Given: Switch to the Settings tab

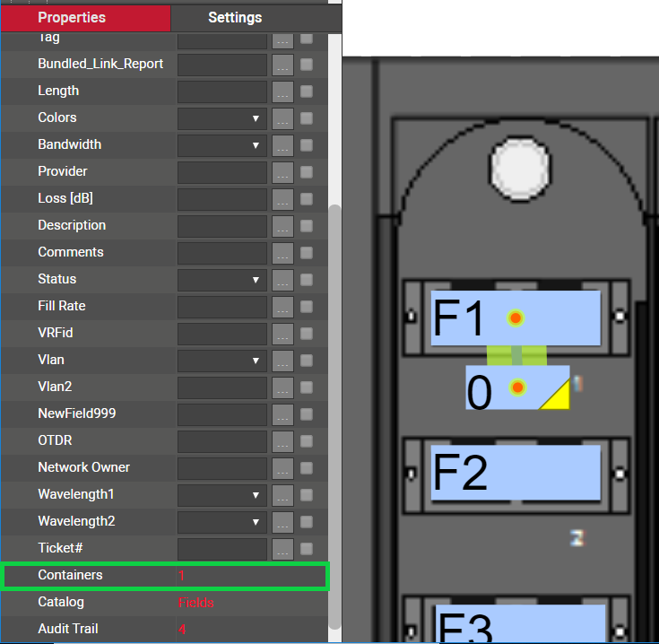Looking at the screenshot, I should click(x=235, y=18).
